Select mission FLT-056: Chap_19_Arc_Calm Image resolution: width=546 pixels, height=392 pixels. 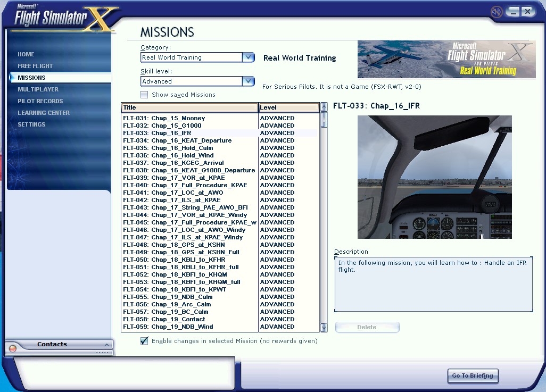220,305
